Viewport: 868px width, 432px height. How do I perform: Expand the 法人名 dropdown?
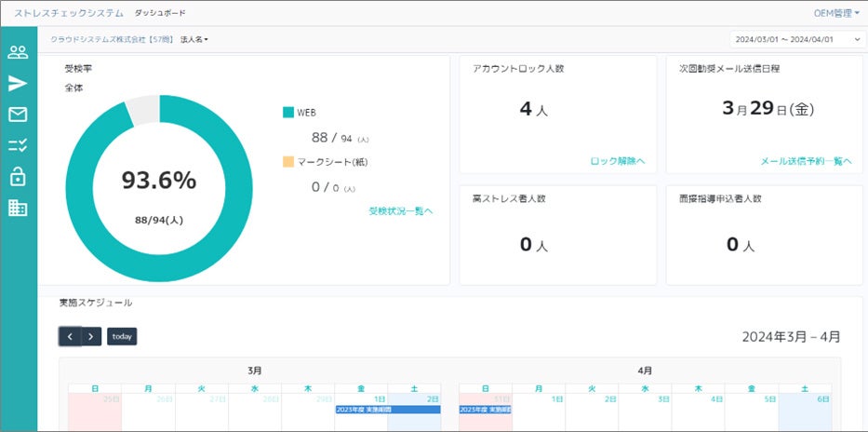coord(194,39)
